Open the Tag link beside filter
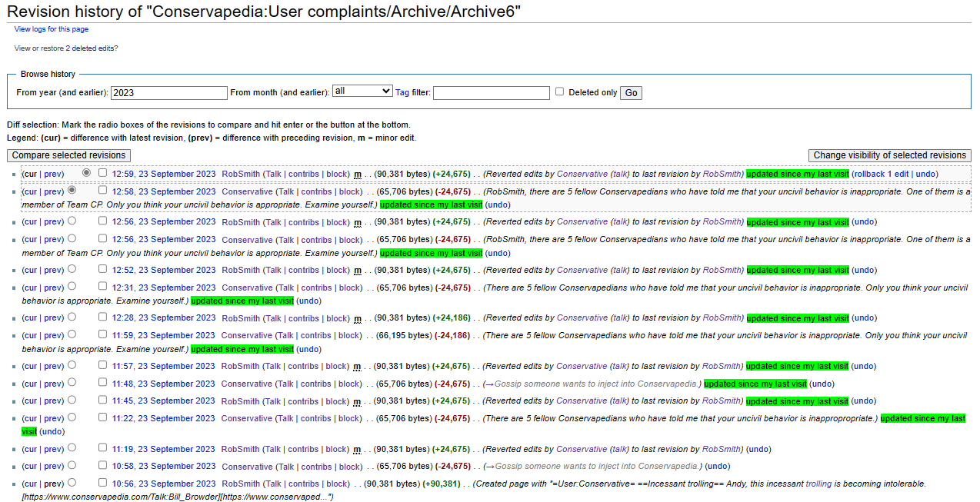980x502 pixels. pyautogui.click(x=402, y=92)
